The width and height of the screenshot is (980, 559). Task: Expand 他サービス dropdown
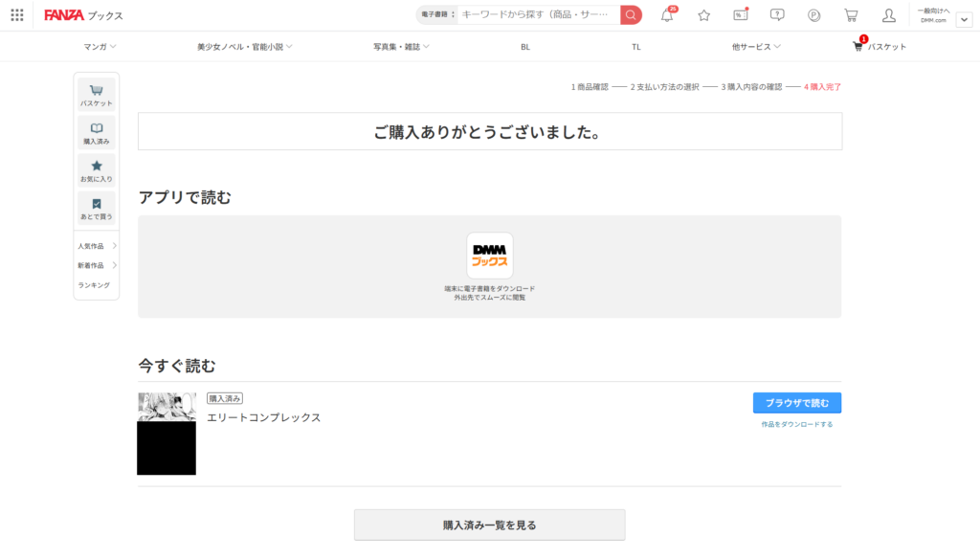tap(756, 47)
